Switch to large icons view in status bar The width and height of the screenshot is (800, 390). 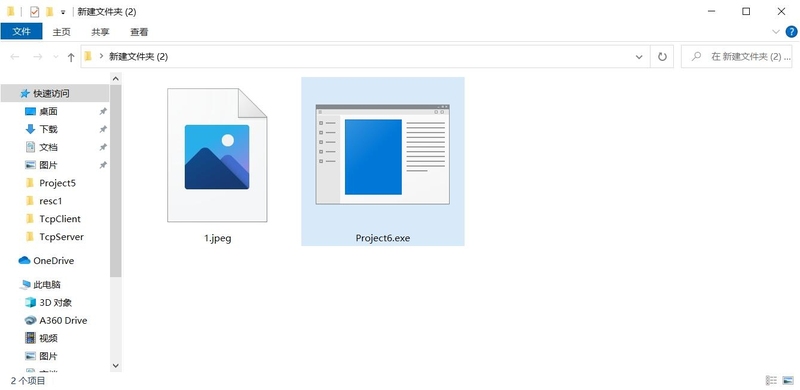[x=788, y=380]
